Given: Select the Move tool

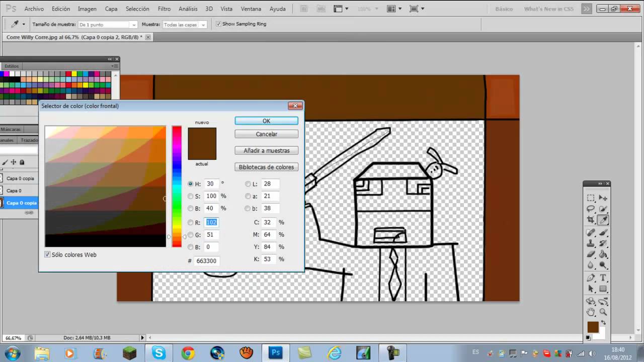Looking at the screenshot, I should pyautogui.click(x=603, y=198).
